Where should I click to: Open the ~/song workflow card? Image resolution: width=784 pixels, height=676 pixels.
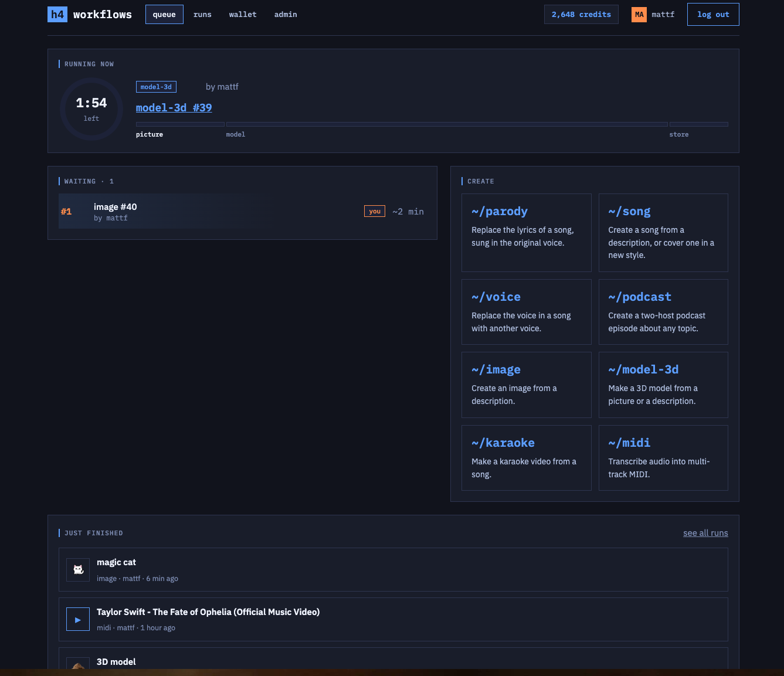point(663,233)
